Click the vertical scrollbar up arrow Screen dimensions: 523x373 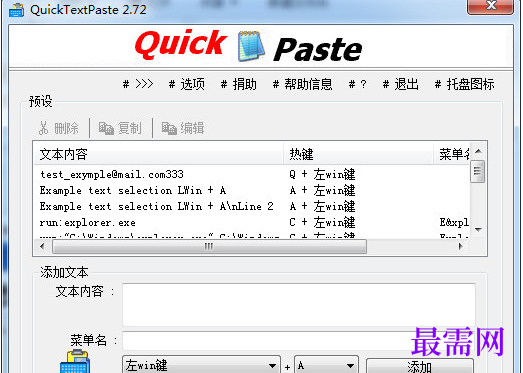(478, 151)
